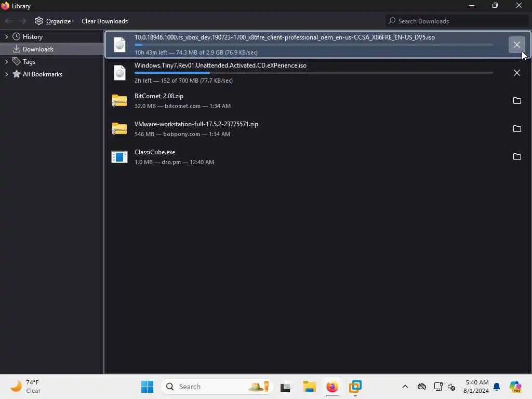This screenshot has width=532, height=399.
Task: Click the '546 MB — bobpony.com — 1:34 AM' details
Action: tap(182, 135)
